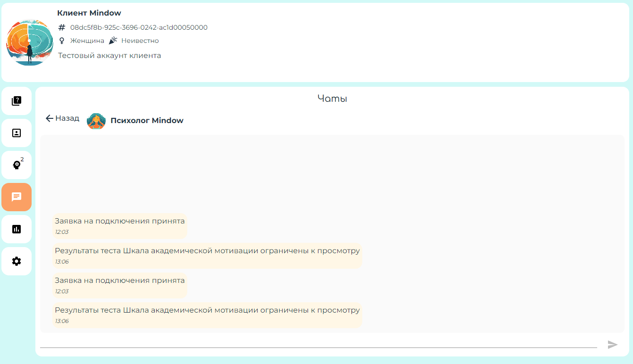Open the profile card sidebar icon
The width and height of the screenshot is (633, 364).
(17, 133)
